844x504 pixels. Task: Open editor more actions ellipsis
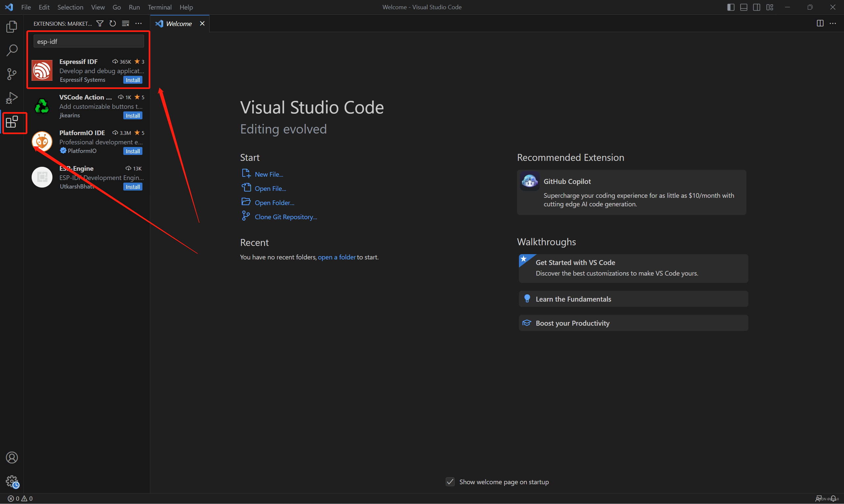833,23
